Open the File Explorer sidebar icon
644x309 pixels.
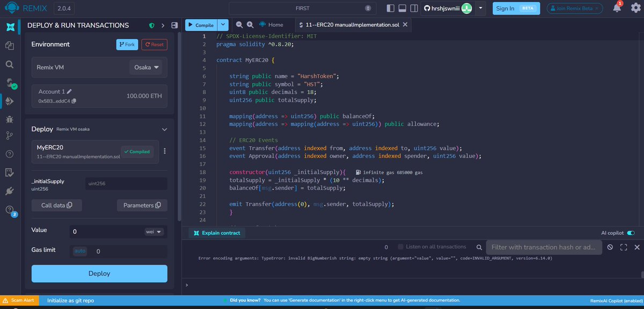point(10,46)
